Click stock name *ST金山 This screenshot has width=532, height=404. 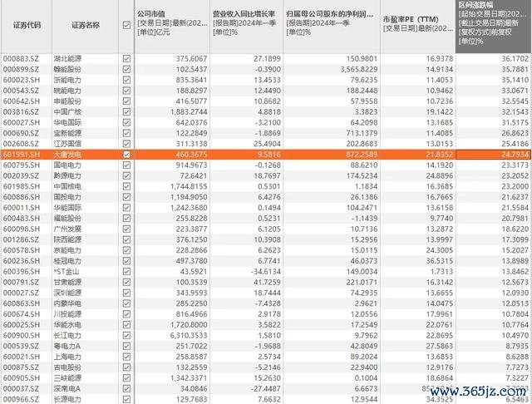pyautogui.click(x=66, y=272)
